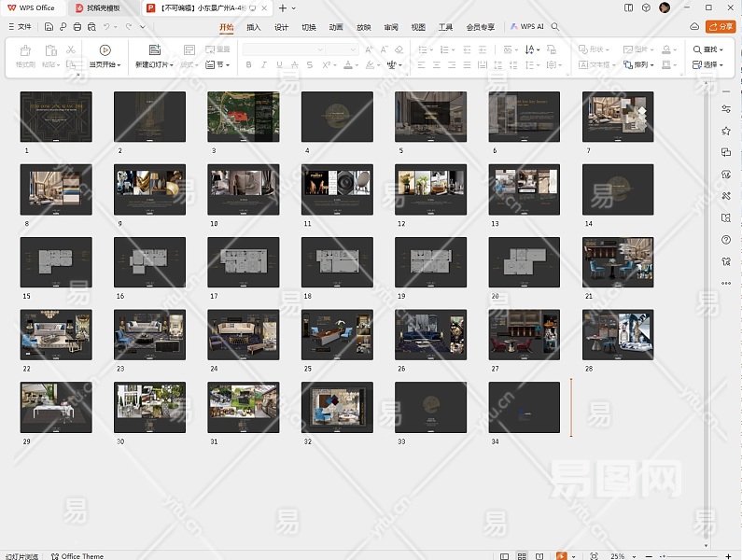Start slideshow from current slide play icon
The height and width of the screenshot is (560, 742).
click(x=105, y=49)
